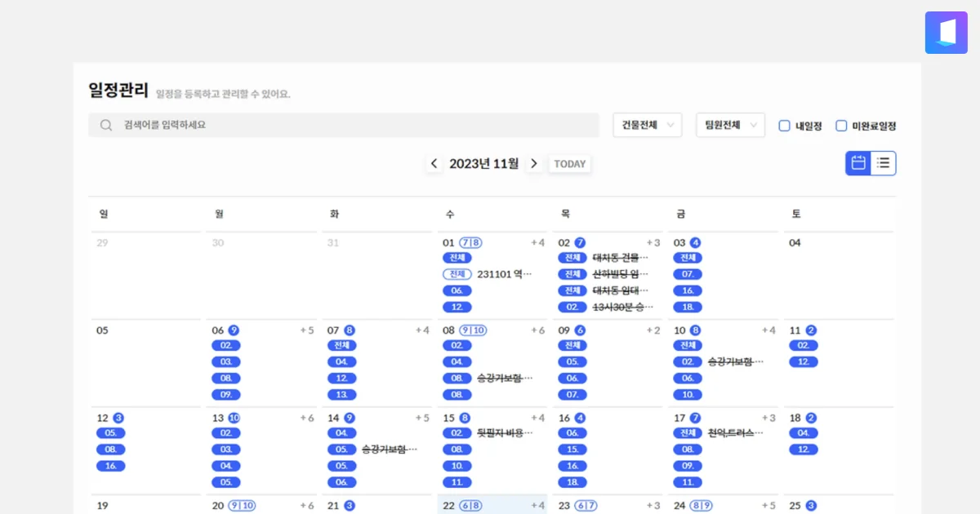The image size is (980, 514).
Task: Click the search input field
Action: pos(351,125)
